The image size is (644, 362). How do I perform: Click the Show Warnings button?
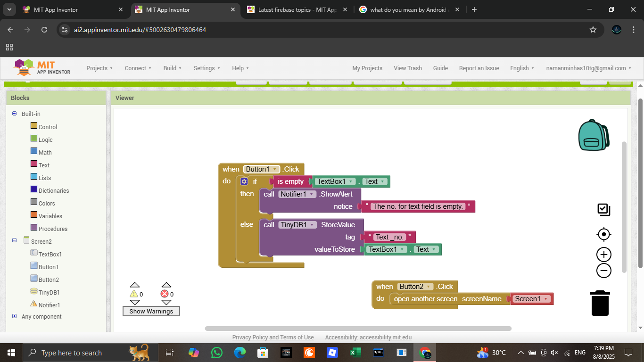pos(151,311)
